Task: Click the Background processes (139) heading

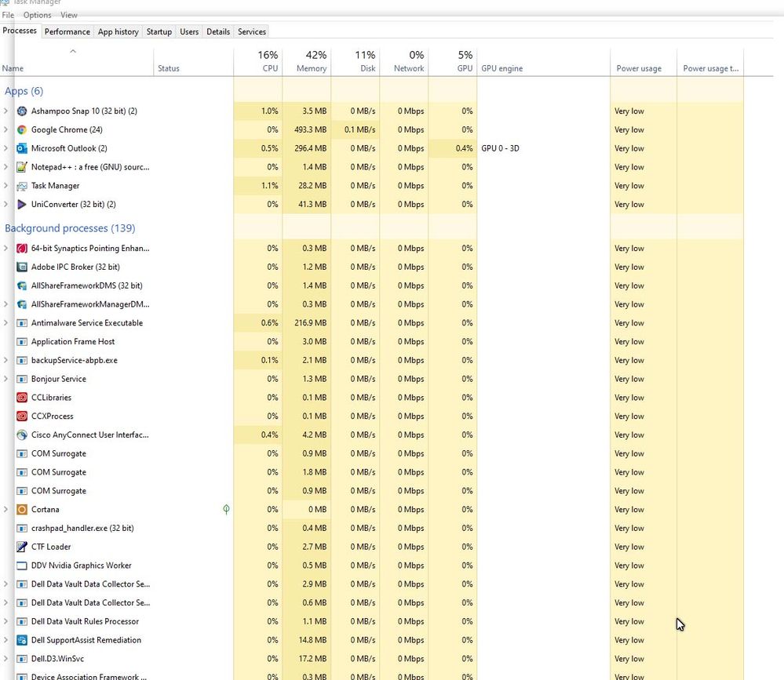Action: pos(70,228)
